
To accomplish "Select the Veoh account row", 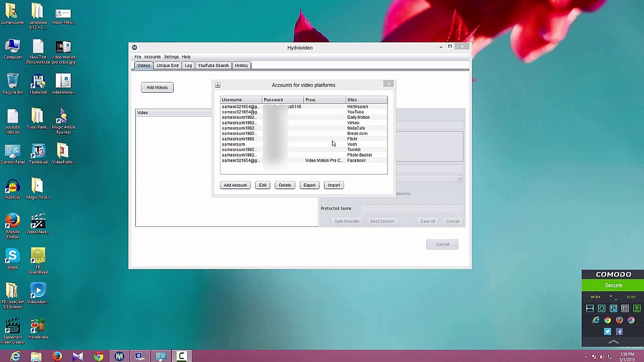I will (x=304, y=144).
